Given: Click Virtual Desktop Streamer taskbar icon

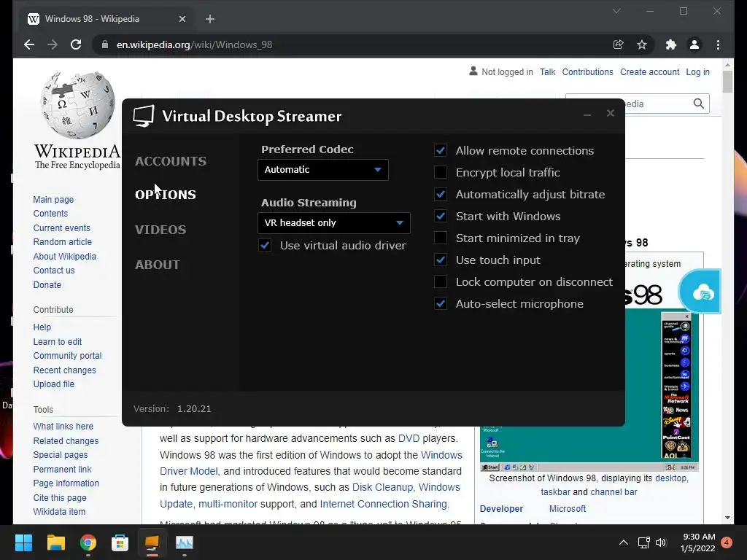Looking at the screenshot, I should (152, 542).
